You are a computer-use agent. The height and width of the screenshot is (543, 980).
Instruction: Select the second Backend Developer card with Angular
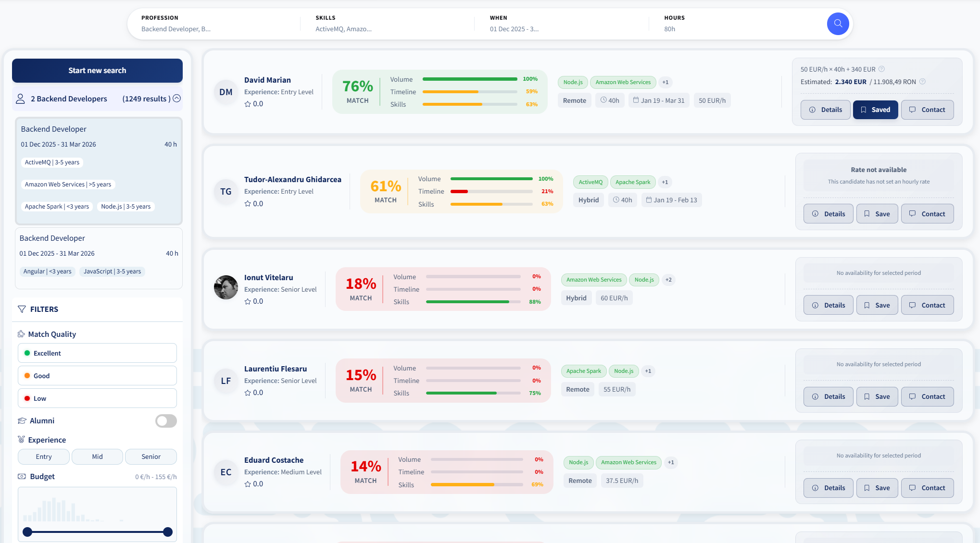click(x=99, y=258)
